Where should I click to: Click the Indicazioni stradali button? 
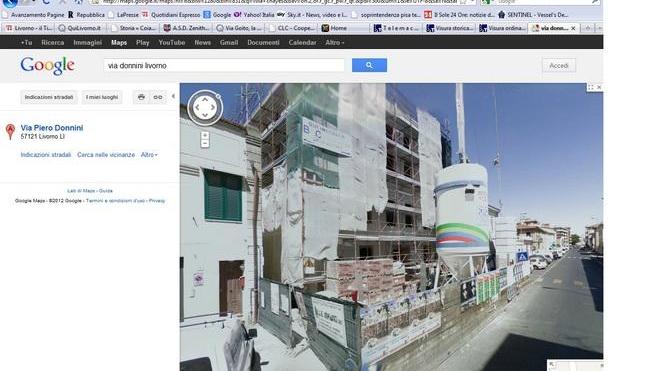click(49, 97)
